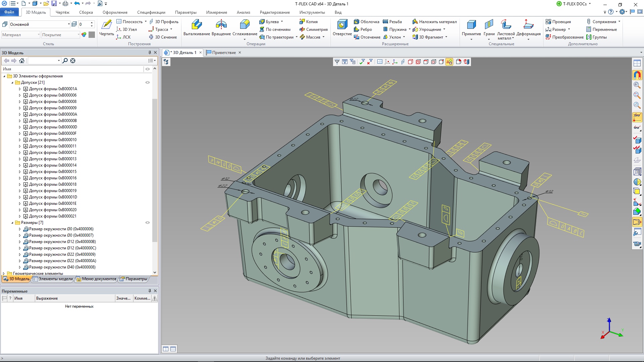The image size is (644, 362).
Task: Create a ЛСК coordinate system
Action: [x=123, y=37]
